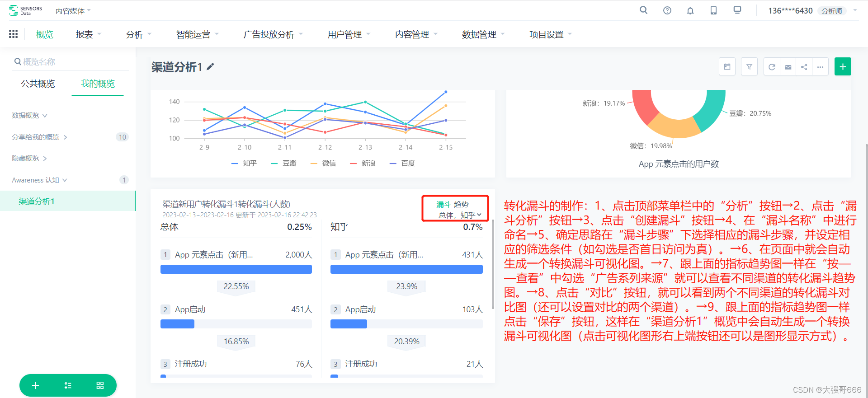Toggle 知乎 series in chart legend
The height and width of the screenshot is (398, 868).
coord(244,163)
